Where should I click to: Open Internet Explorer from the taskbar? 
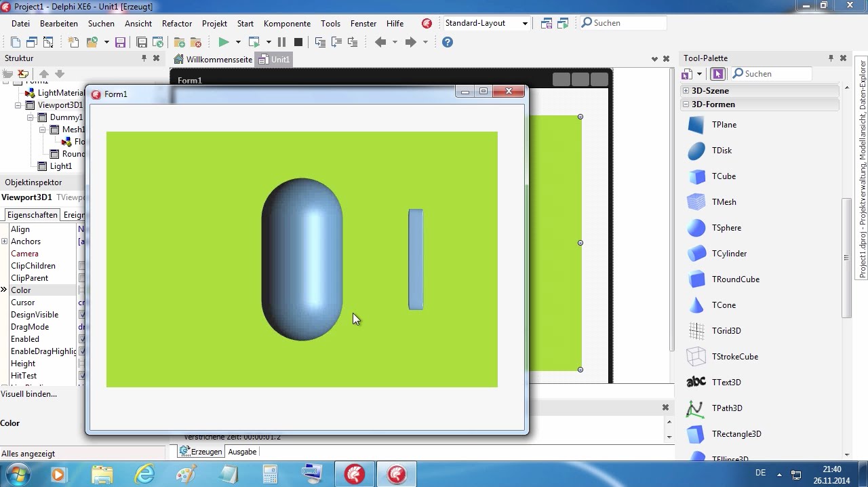pos(144,473)
